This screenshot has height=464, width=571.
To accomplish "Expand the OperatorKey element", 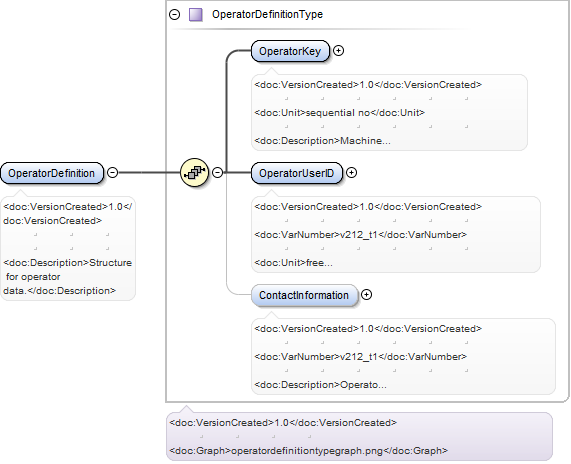I will (x=339, y=51).
